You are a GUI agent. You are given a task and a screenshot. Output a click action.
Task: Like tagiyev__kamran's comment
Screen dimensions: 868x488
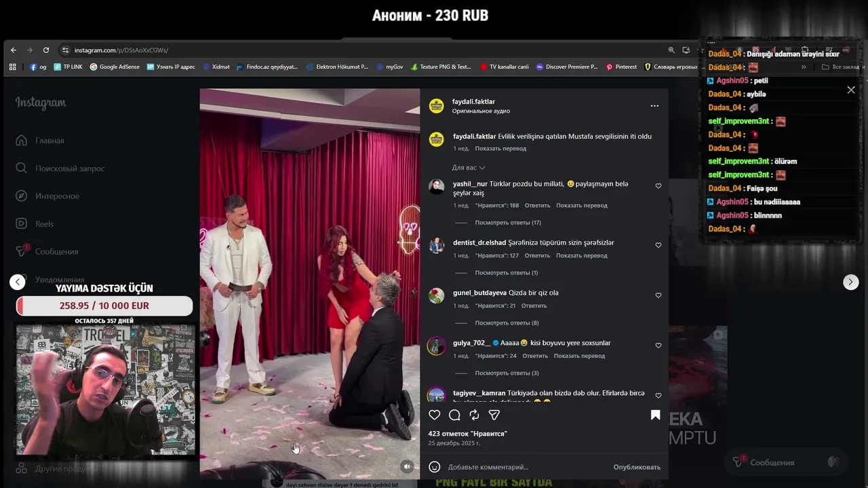click(658, 396)
